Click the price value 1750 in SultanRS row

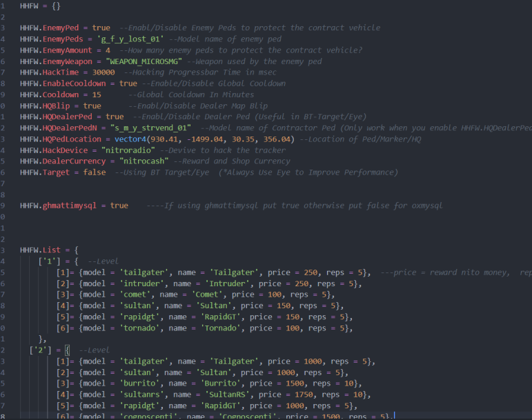[304, 394]
